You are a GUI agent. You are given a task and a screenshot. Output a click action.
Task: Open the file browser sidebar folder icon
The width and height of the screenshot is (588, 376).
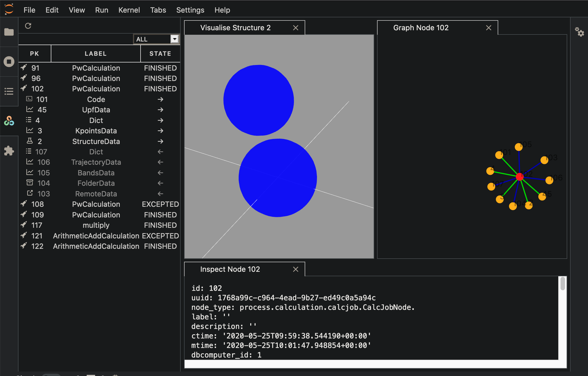point(9,32)
